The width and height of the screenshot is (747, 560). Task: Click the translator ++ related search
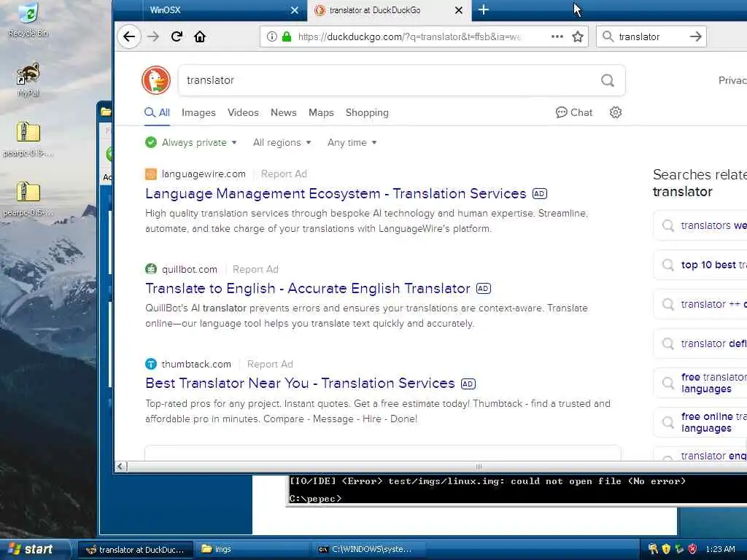[x=700, y=304]
